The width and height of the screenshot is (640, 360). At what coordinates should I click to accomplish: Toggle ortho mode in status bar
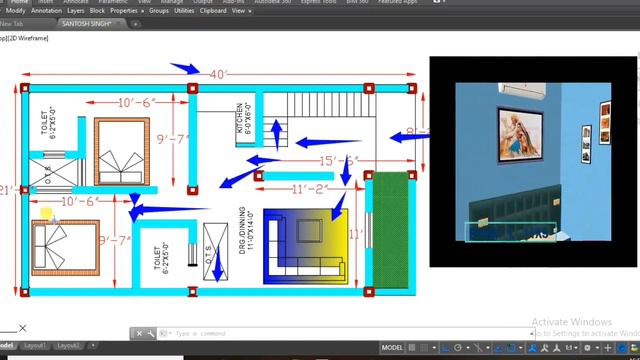[x=445, y=348]
